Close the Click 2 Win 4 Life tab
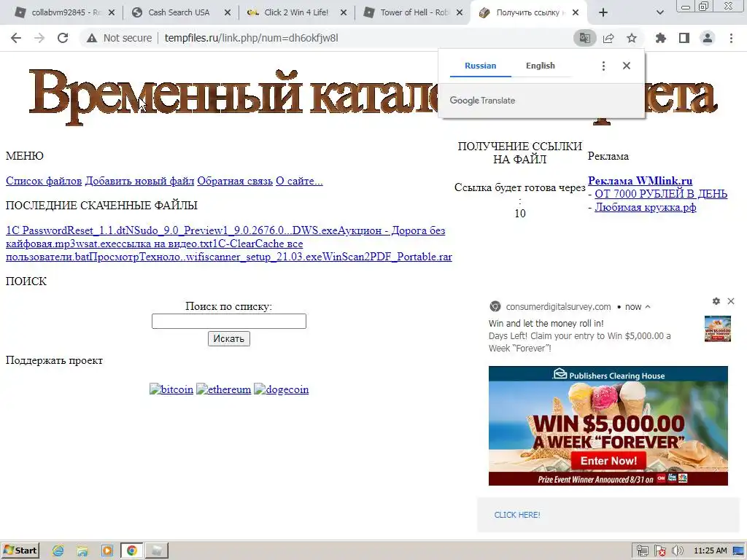The width and height of the screenshot is (747, 560). (344, 12)
